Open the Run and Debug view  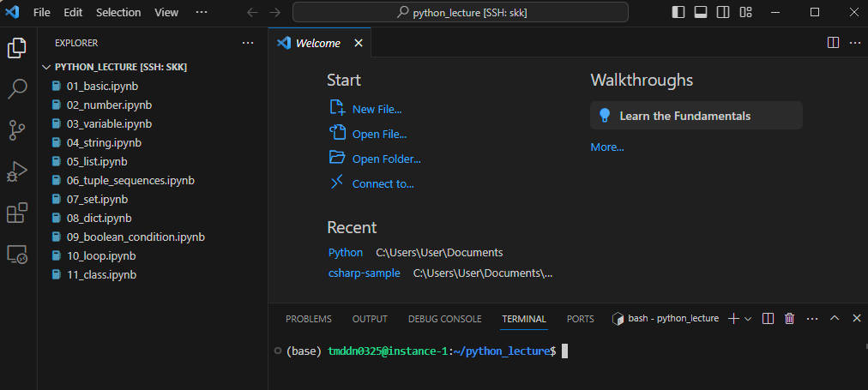(x=16, y=171)
